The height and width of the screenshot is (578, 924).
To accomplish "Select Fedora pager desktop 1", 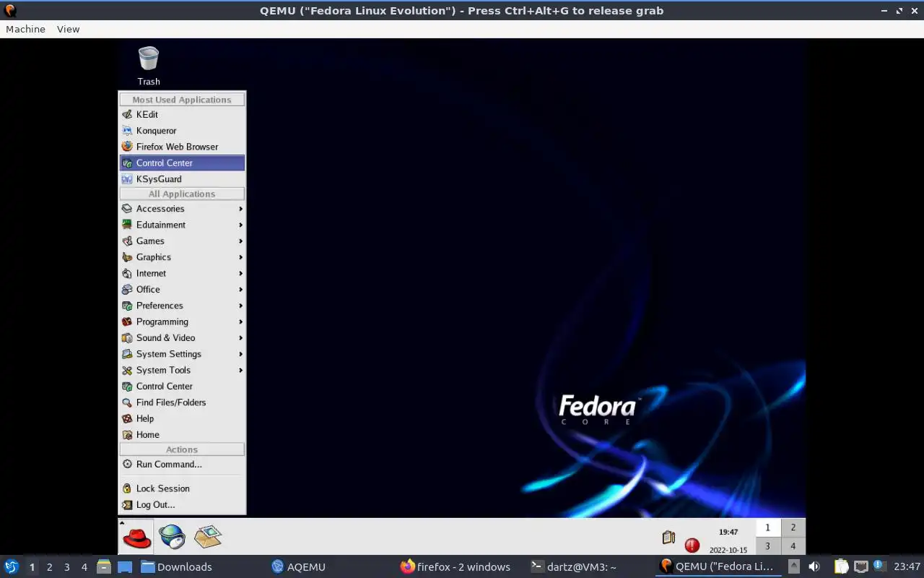I will tap(767, 527).
